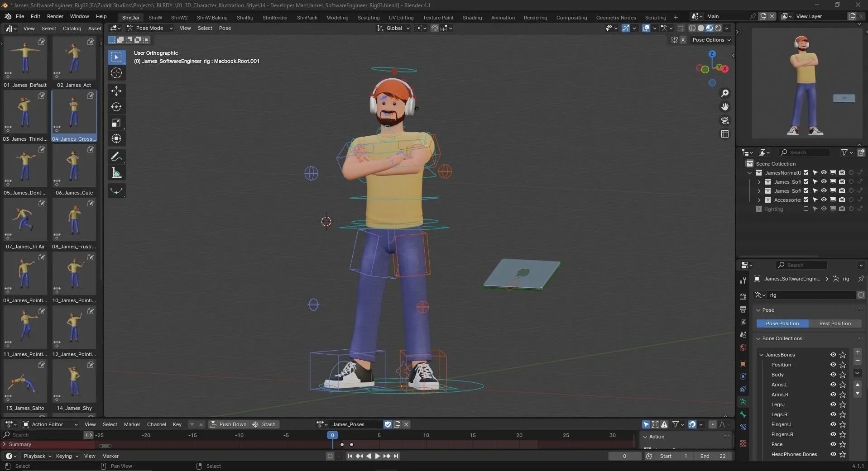
Task: Open the Pose Options dropdown
Action: (x=710, y=40)
